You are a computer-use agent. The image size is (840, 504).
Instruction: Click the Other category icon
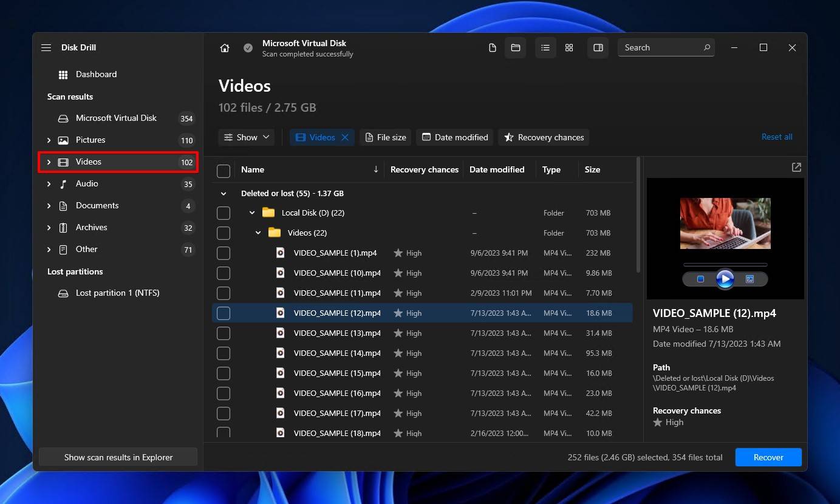pos(63,250)
